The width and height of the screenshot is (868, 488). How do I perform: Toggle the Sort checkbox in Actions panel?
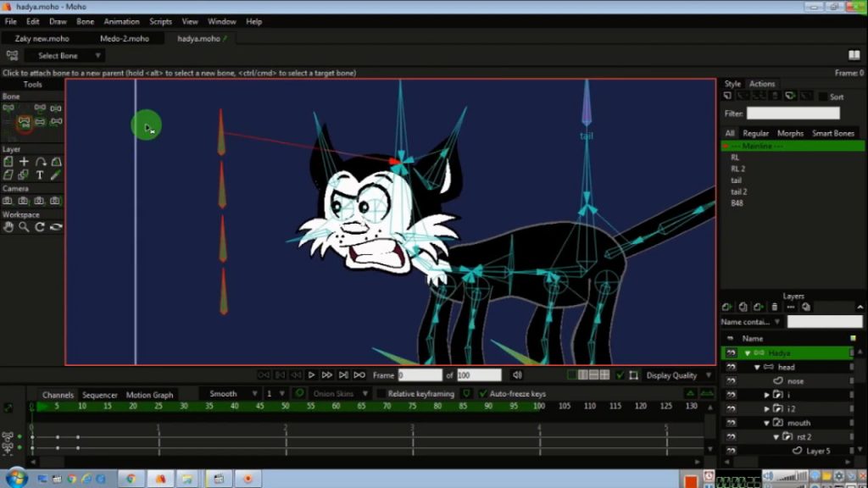point(823,97)
